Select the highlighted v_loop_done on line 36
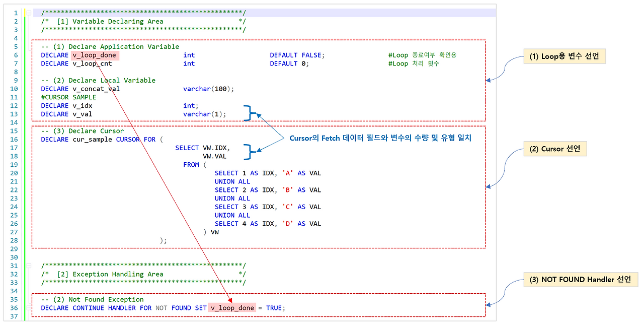 [231, 308]
